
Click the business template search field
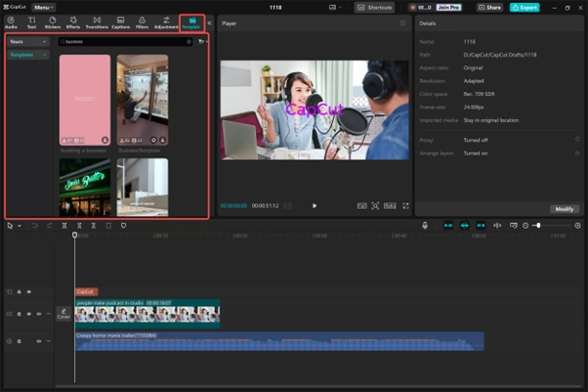coord(125,42)
